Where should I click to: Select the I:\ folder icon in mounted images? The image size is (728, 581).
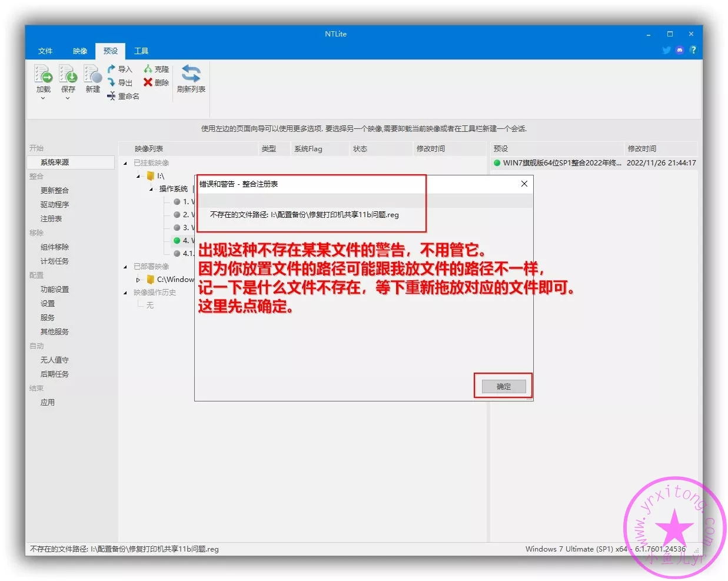(151, 176)
